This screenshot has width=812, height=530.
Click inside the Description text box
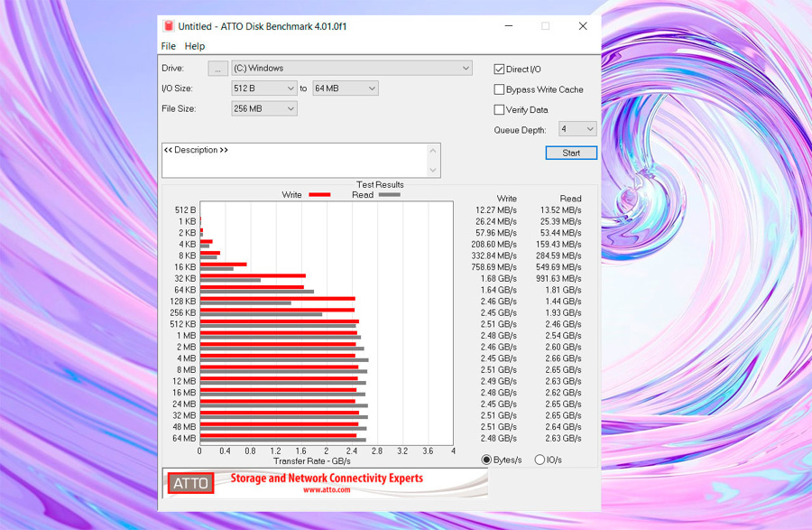295,161
